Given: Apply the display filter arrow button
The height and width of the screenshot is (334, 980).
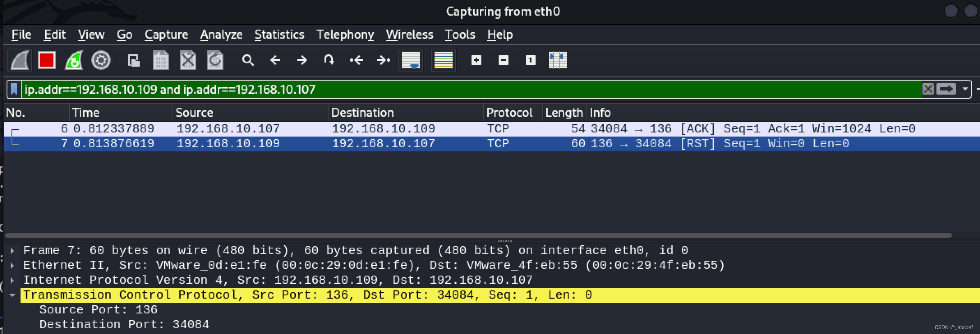Looking at the screenshot, I should [x=946, y=89].
